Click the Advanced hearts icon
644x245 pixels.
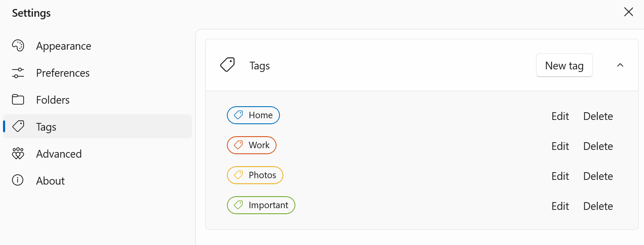pyautogui.click(x=18, y=154)
